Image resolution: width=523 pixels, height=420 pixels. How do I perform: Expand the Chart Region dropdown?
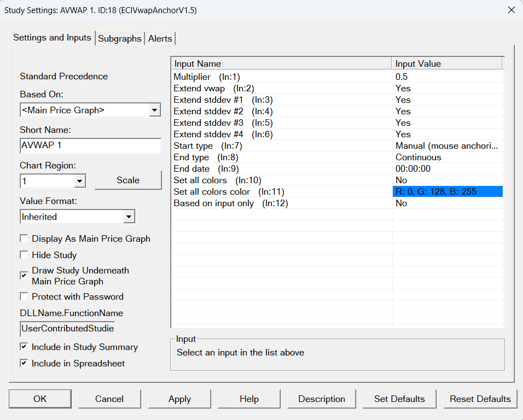[x=79, y=180]
